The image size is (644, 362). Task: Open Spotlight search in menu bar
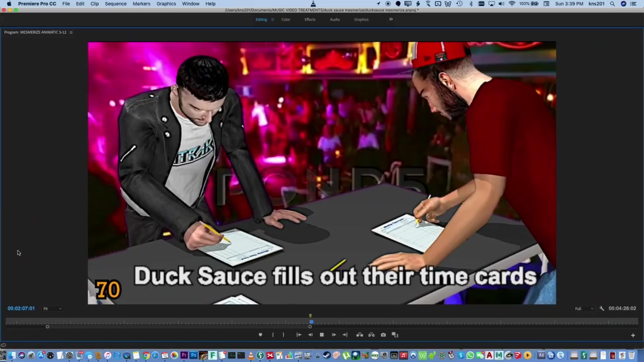[612, 4]
